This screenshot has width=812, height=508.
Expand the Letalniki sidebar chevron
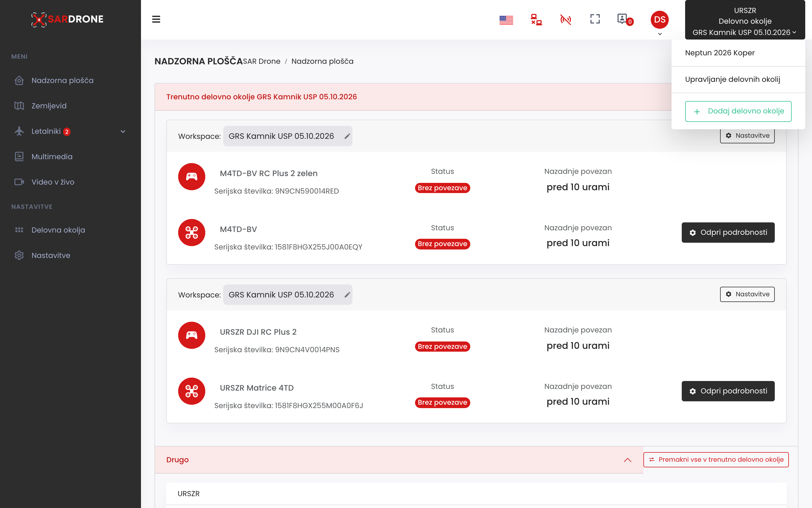click(123, 131)
